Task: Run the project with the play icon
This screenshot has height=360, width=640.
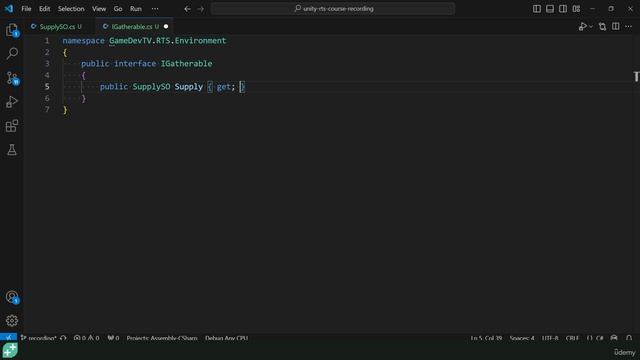Action: (582, 27)
